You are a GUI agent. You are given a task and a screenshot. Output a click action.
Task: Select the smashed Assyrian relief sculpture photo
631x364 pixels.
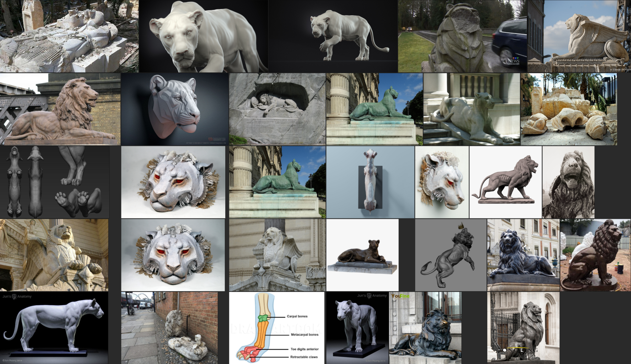click(x=69, y=36)
